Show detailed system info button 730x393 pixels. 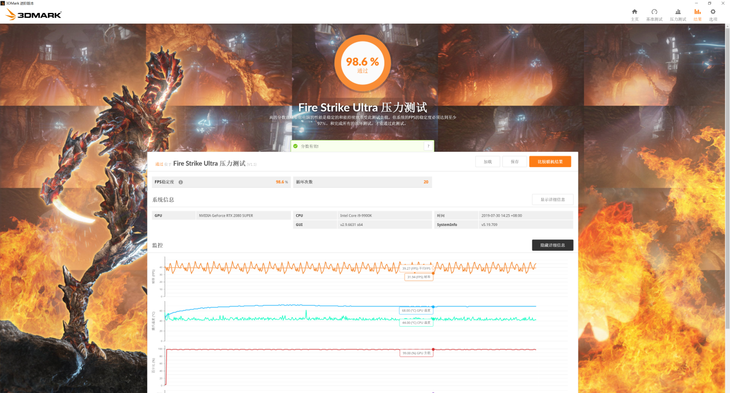point(553,200)
